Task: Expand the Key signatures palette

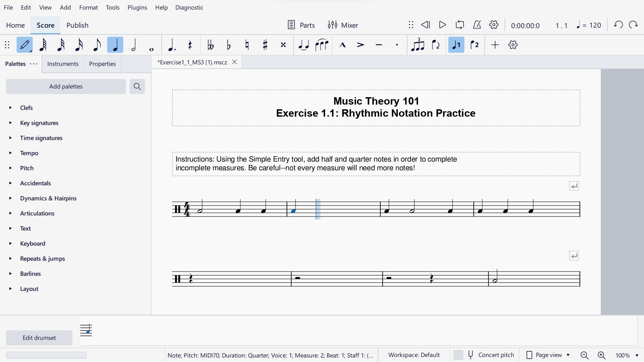Action: (x=10, y=123)
